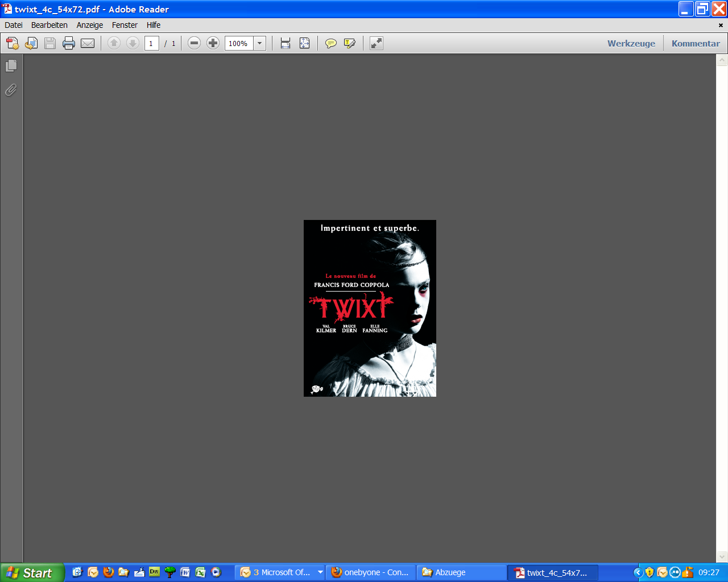Open the Werkzeuge pane

(x=631, y=43)
